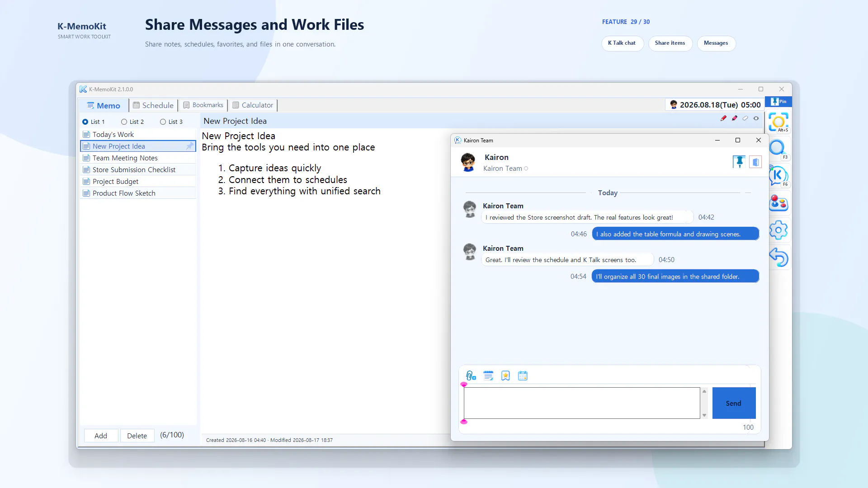The height and width of the screenshot is (488, 868).
Task: Click the Share items pill
Action: [670, 43]
